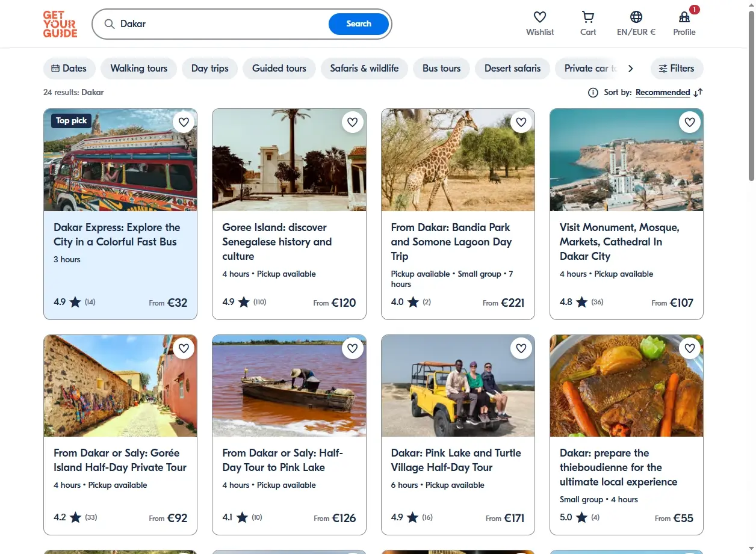Open the yellow jeep tour photo
Screen dimensions: 756x554
click(x=458, y=386)
